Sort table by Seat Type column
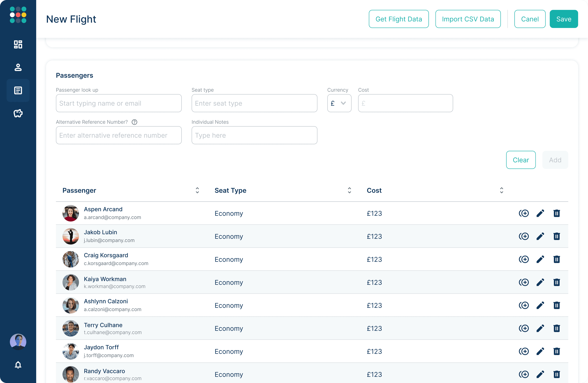 [x=349, y=190]
